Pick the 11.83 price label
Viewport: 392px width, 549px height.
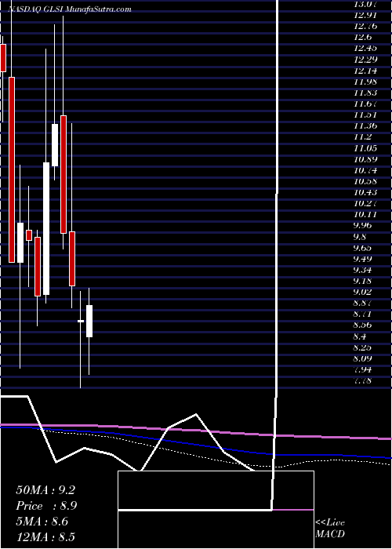coord(365,93)
